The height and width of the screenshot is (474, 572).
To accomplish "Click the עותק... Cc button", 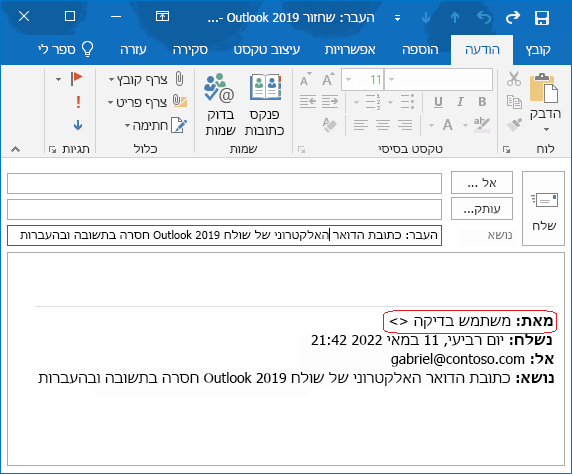I will 482,209.
